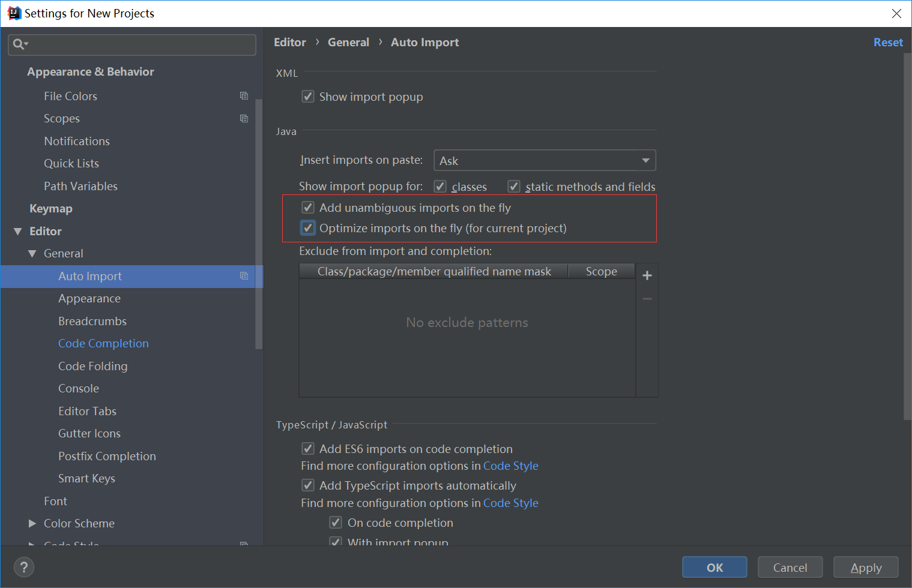912x588 pixels.
Task: Collapse the Editor tree node
Action: point(17,232)
